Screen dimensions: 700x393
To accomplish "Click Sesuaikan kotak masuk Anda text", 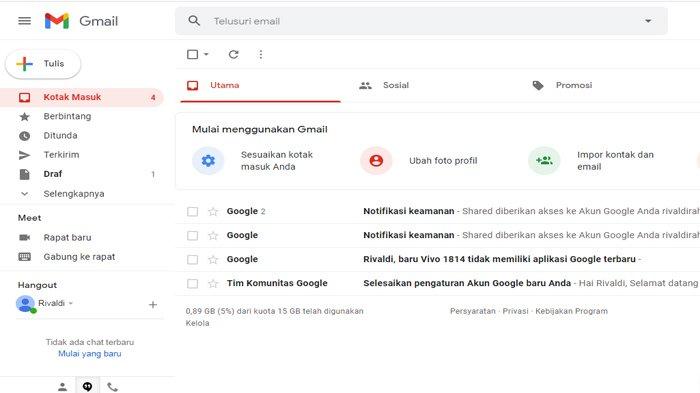I will pyautogui.click(x=277, y=161).
